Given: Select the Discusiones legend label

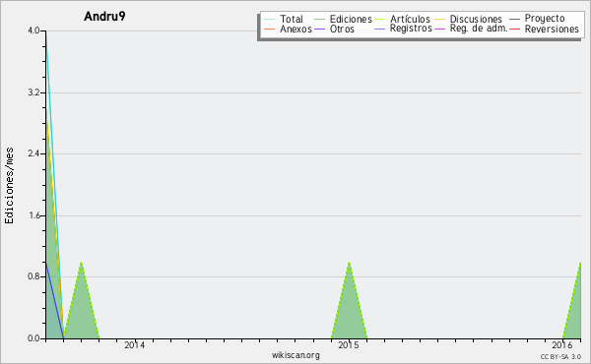Looking at the screenshot, I should [476, 19].
